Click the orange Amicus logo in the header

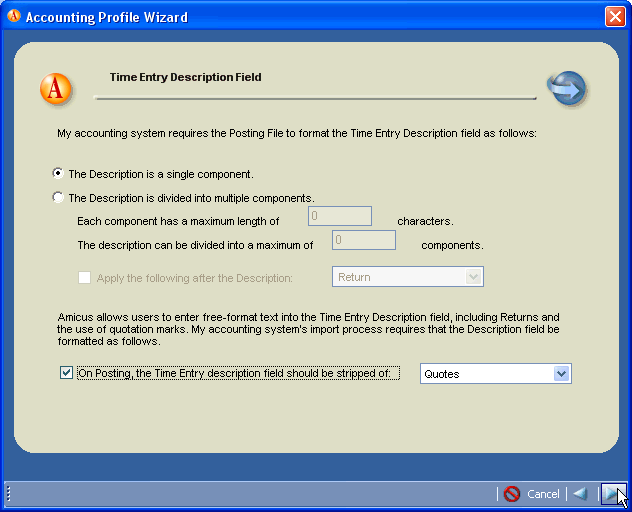tap(56, 89)
